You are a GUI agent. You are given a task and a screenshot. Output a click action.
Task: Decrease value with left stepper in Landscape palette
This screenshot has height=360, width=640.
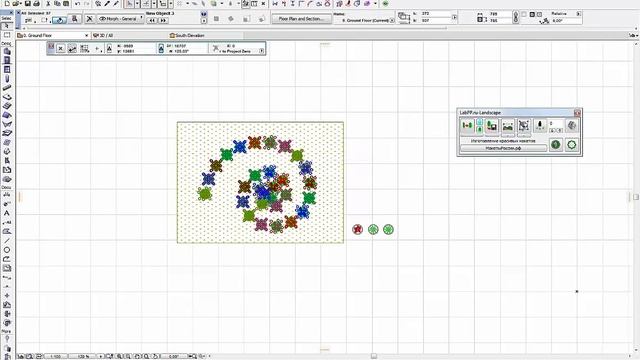[x=552, y=130]
